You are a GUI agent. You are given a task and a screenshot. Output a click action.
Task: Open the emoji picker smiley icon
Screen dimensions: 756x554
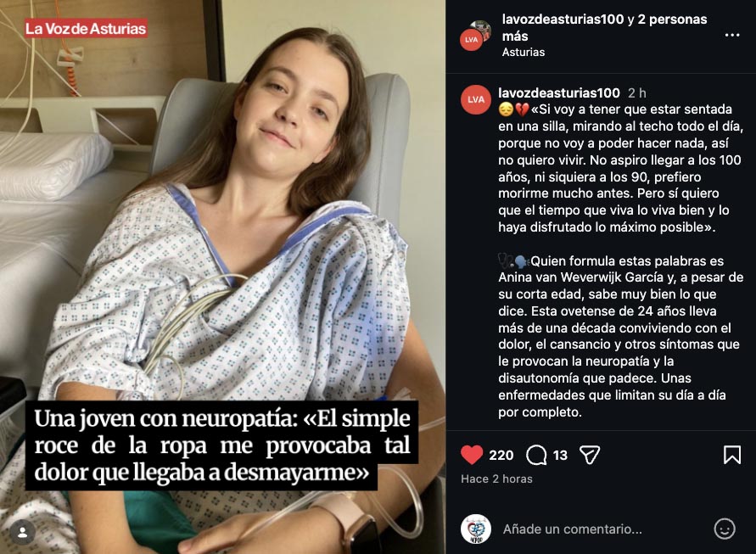point(724,529)
